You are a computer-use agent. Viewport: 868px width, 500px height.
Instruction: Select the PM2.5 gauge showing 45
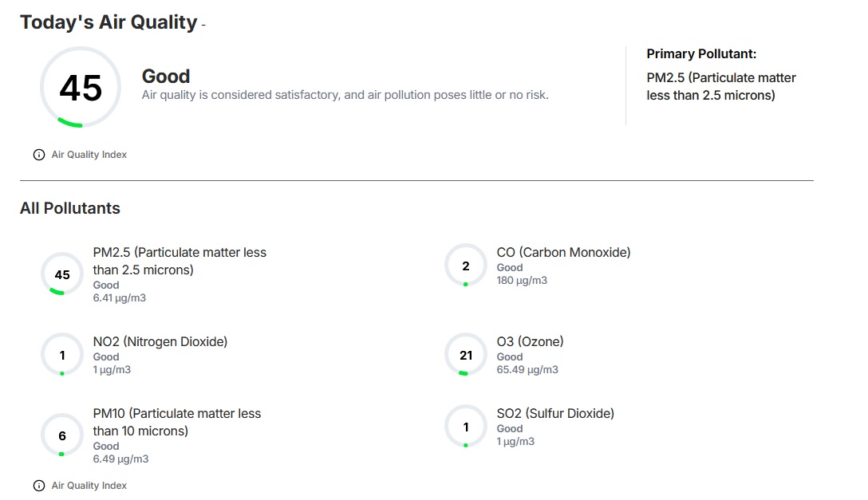tap(62, 274)
